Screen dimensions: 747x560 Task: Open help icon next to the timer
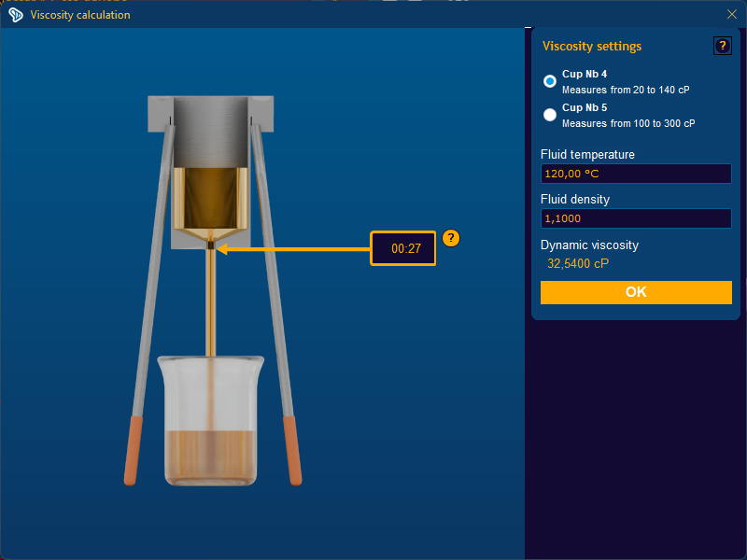[x=451, y=238]
